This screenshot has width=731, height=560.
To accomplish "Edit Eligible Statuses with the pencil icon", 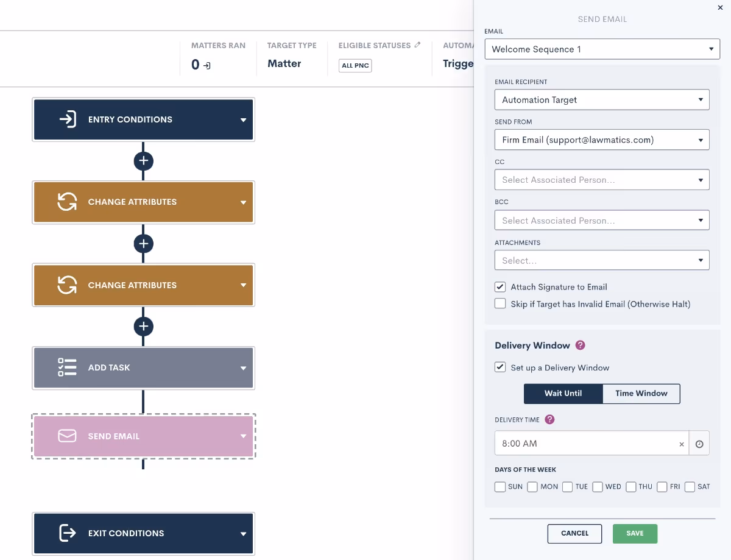I will (417, 45).
